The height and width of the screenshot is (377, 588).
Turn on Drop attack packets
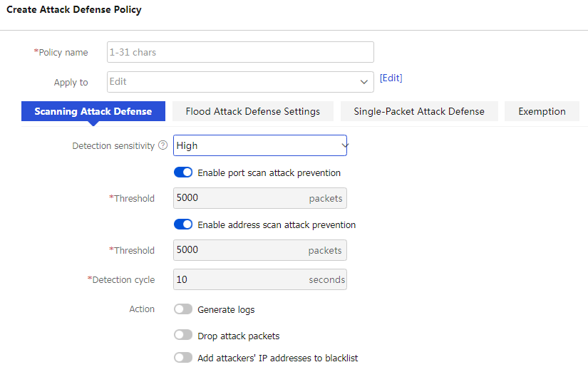183,335
